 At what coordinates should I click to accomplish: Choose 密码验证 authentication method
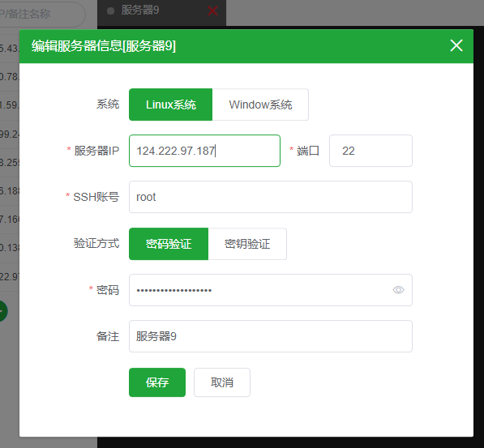[x=169, y=244]
